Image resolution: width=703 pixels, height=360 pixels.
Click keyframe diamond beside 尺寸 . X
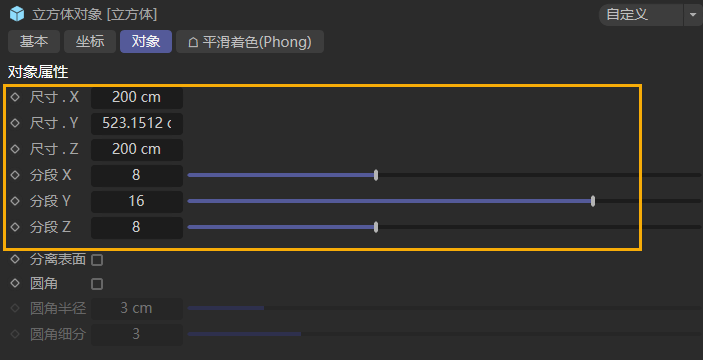coord(15,97)
